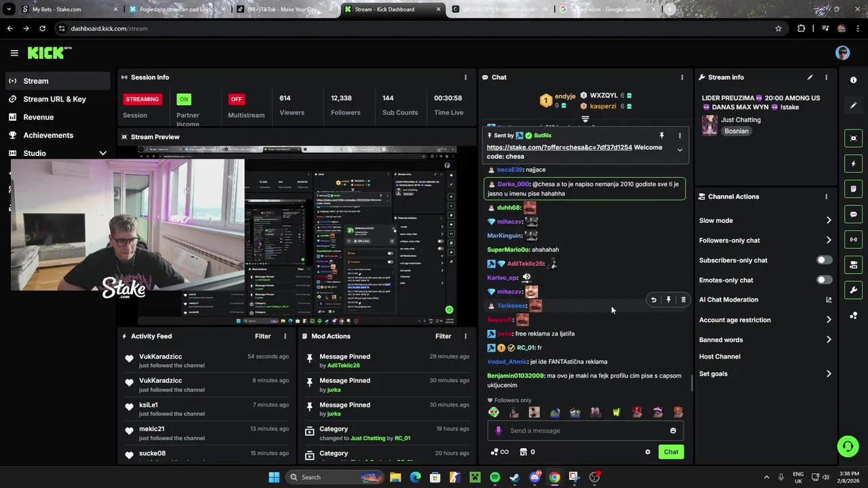
Task: Reply to Tarikeeee's message with arrow icon
Action: [654, 300]
